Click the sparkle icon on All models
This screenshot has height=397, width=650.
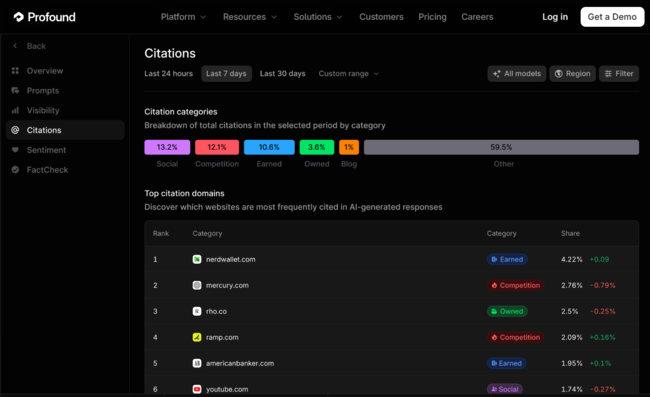pyautogui.click(x=497, y=74)
